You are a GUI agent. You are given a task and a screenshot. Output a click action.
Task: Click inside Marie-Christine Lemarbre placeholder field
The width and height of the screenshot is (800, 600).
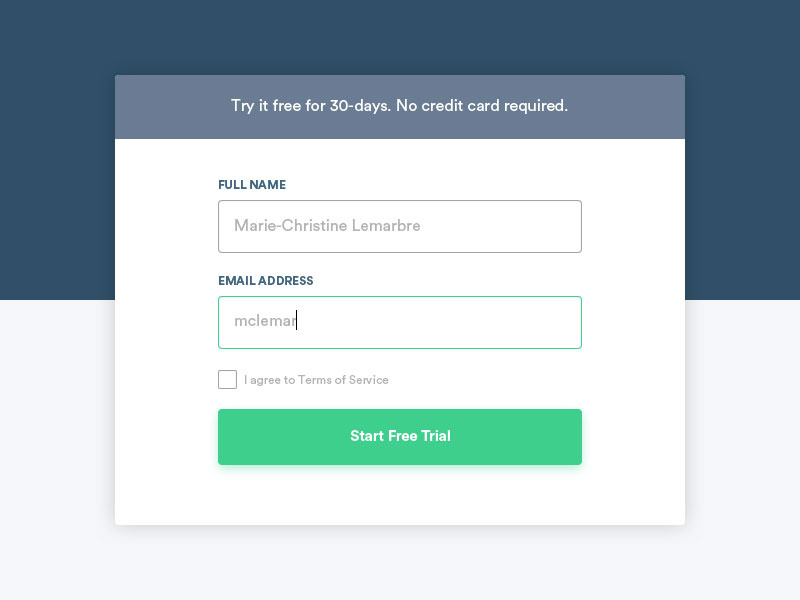point(400,226)
